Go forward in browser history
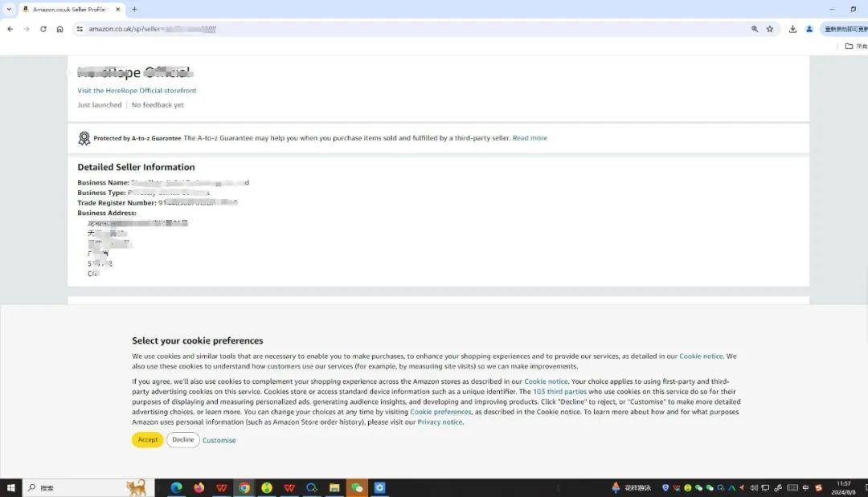The height and width of the screenshot is (497, 868). pyautogui.click(x=27, y=29)
